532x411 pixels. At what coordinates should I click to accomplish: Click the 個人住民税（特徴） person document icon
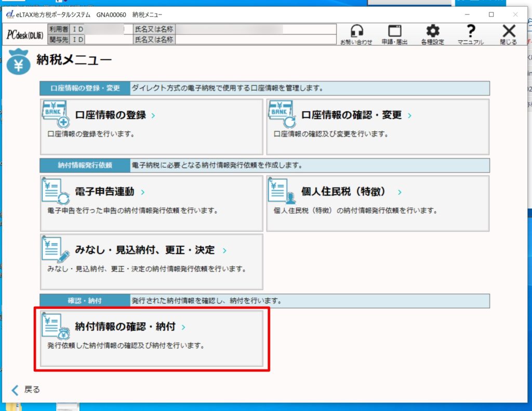tap(282, 192)
